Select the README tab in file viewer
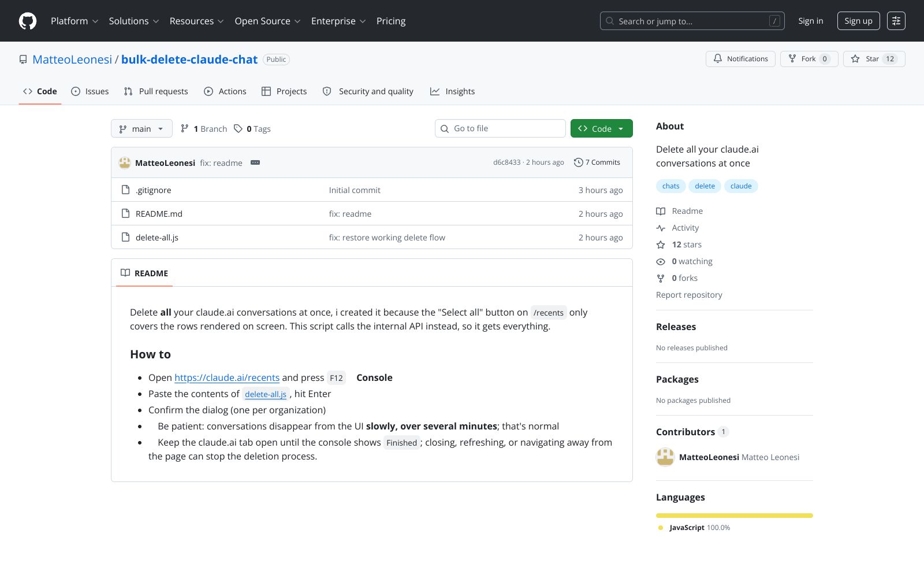 point(144,273)
